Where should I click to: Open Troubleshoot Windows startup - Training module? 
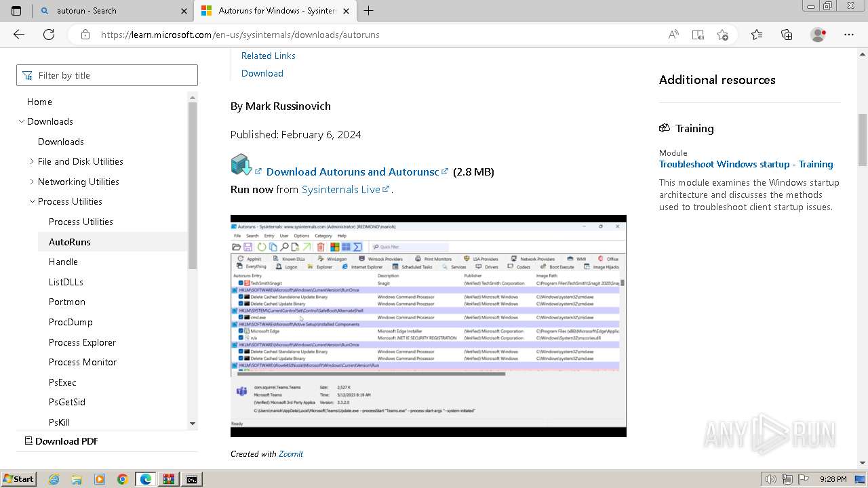pyautogui.click(x=746, y=164)
